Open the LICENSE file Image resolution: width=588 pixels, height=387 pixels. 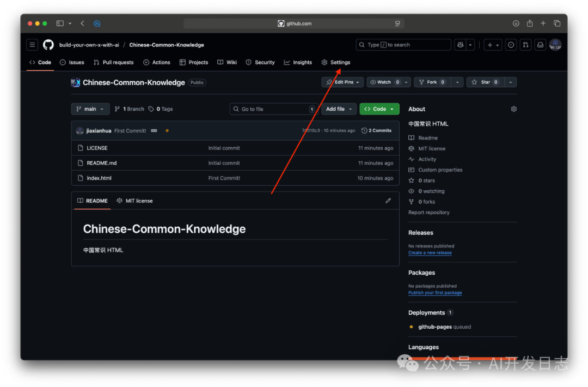[x=97, y=148]
